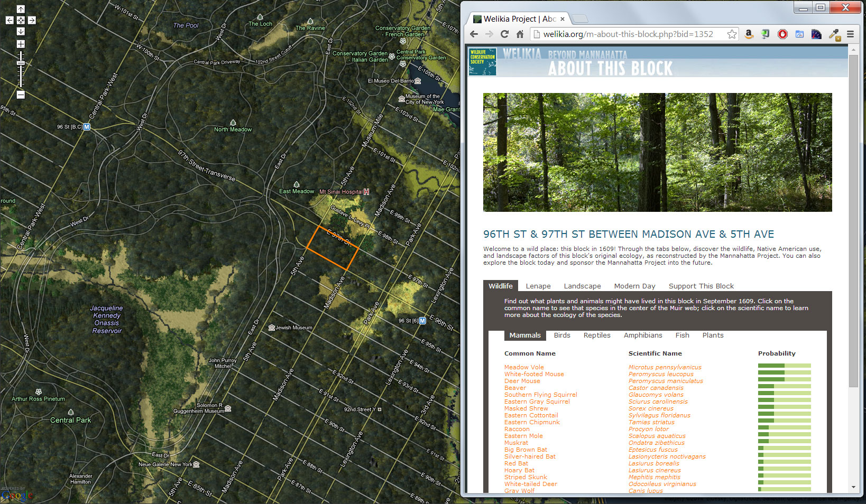
Task: Click the scrollbar down arrow
Action: [853, 487]
